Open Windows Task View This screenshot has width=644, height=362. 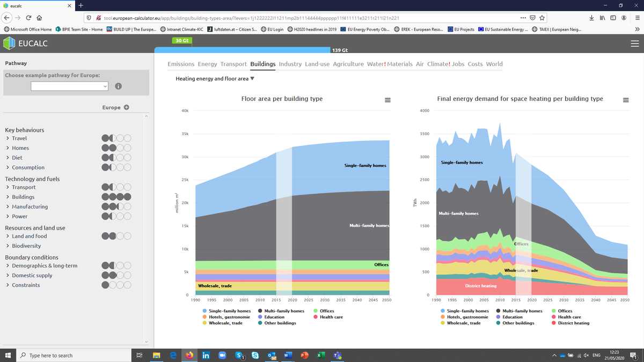coord(140,355)
